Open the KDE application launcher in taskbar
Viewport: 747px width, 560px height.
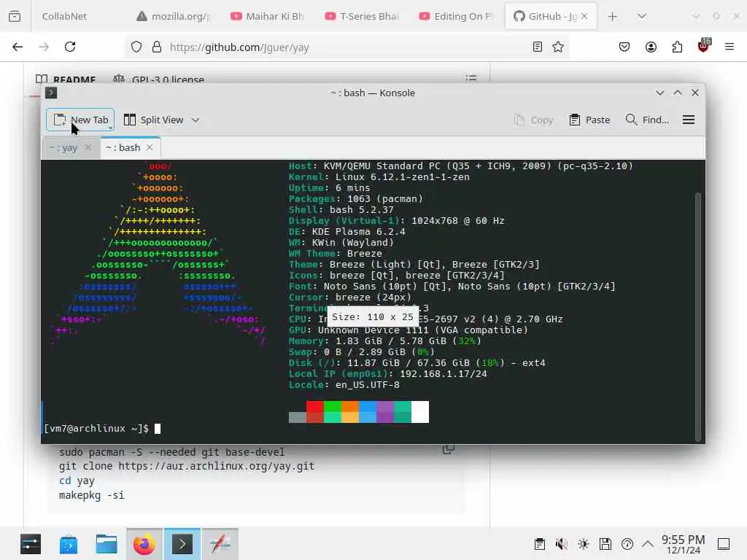click(x=31, y=544)
